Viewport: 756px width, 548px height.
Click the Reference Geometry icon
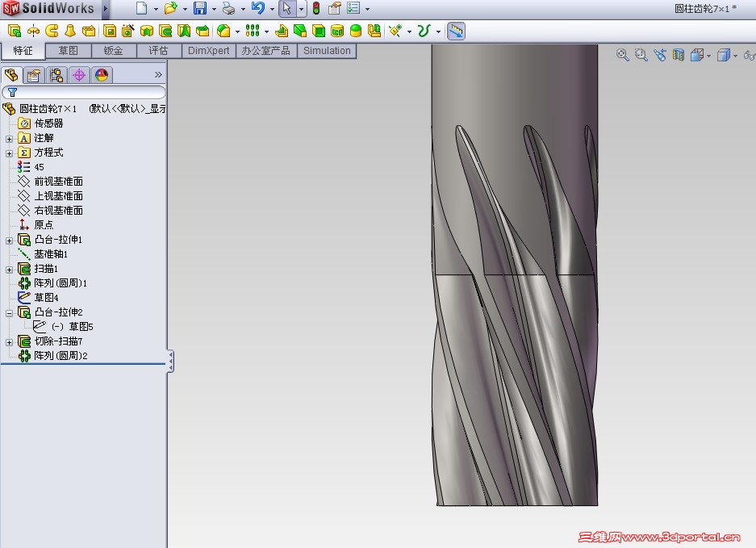pyautogui.click(x=395, y=31)
